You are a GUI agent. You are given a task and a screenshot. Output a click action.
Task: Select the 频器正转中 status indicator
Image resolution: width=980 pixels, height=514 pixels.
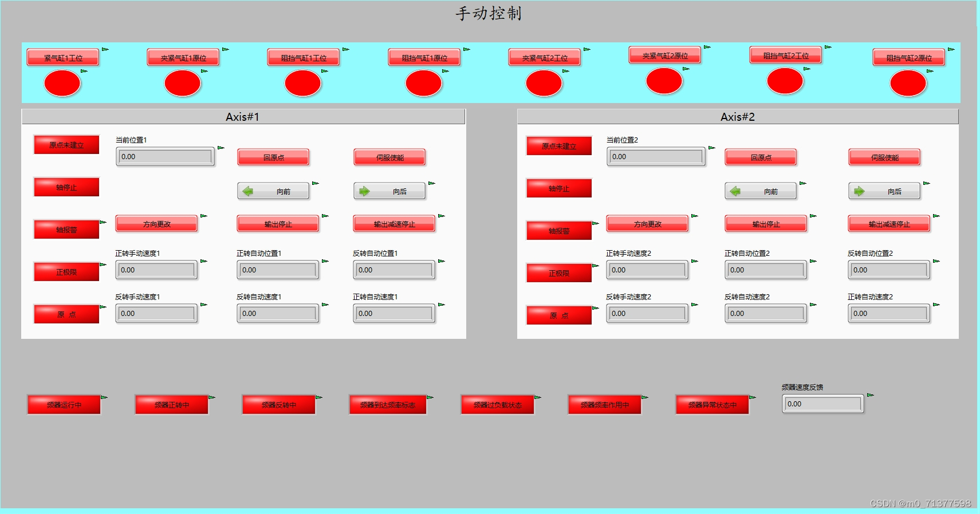172,405
